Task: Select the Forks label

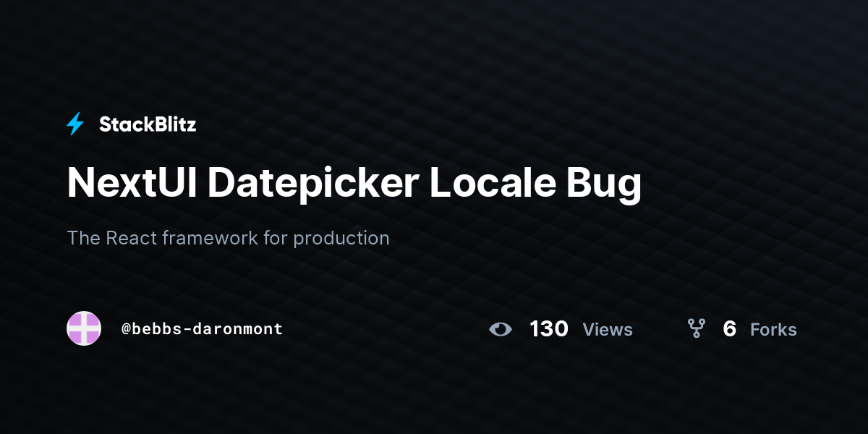Action: 773,330
